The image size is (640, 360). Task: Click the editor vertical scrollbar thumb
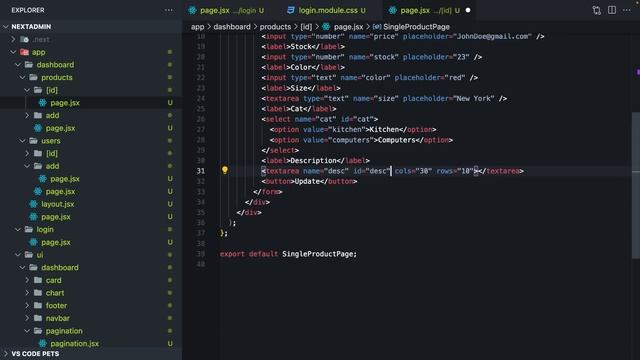click(x=636, y=185)
